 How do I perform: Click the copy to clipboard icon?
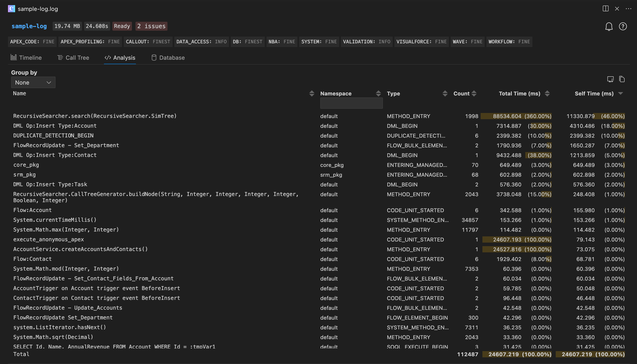622,79
